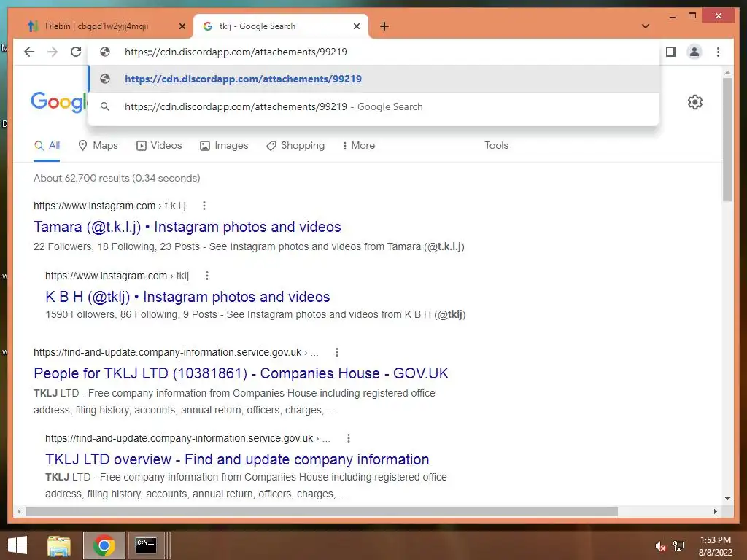The width and height of the screenshot is (747, 560).
Task: Minimize the Chrome window
Action: click(x=672, y=16)
